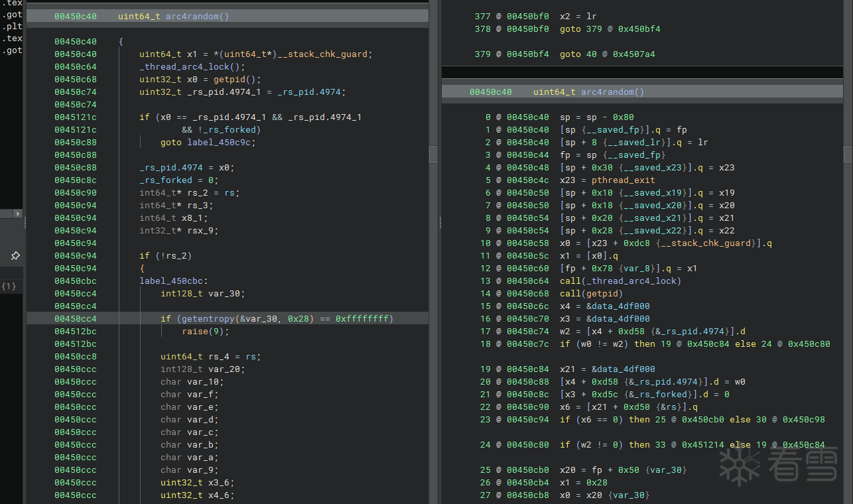Click the 'goto 379 @ 0x450bf4' instruction
The width and height of the screenshot is (853, 504).
(x=610, y=29)
